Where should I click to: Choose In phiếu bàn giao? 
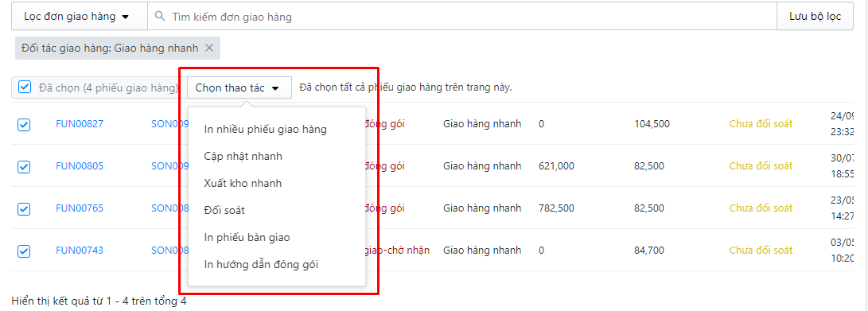(277, 237)
